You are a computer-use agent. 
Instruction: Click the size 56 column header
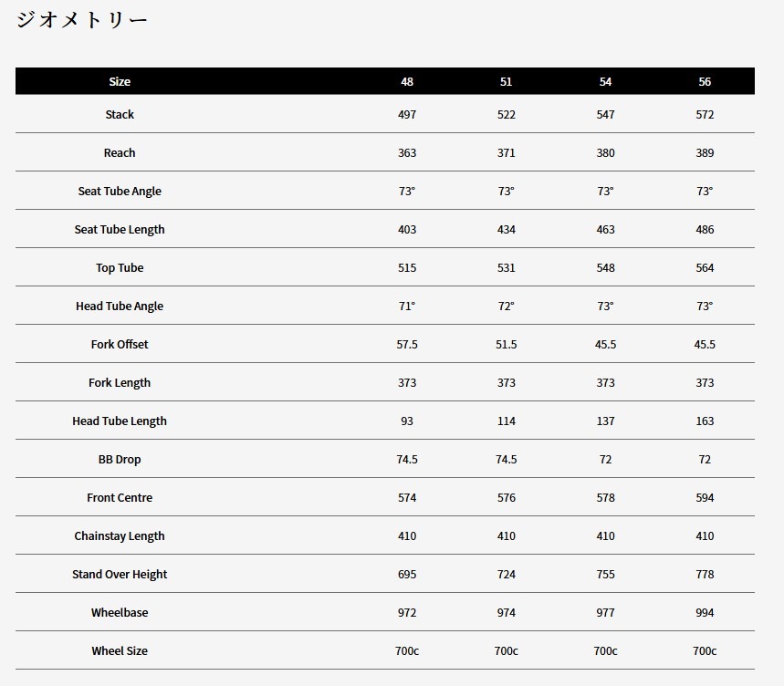coord(705,81)
